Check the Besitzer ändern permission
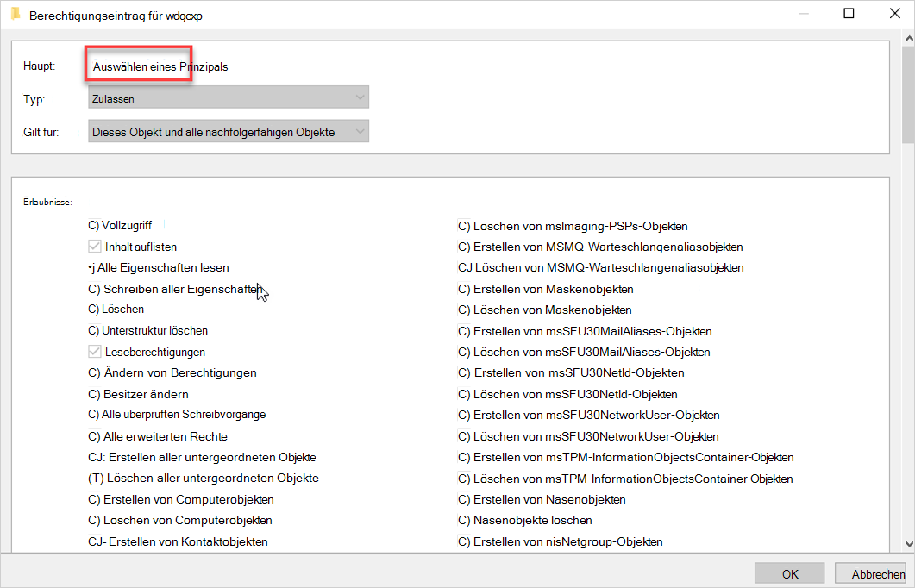Screen dimensions: 915x588 92,394
